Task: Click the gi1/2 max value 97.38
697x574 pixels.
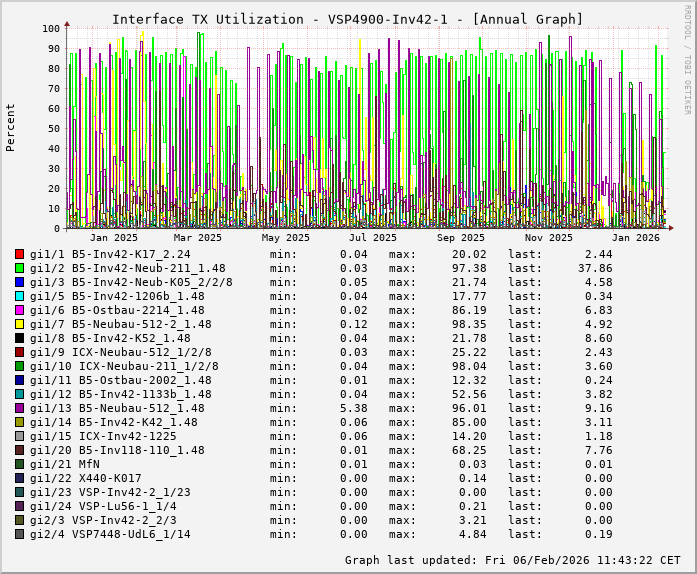Action: 466,269
